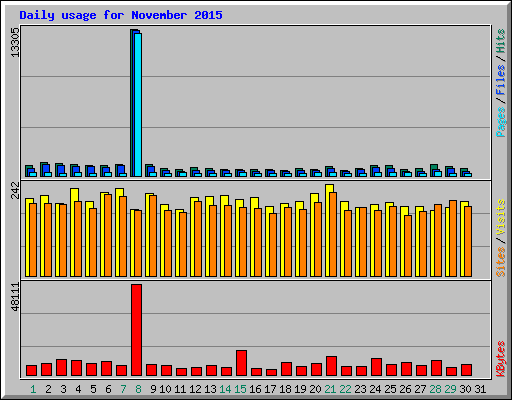Click day label 1 on the axis
Image resolution: width=512 pixels, height=400 pixels.
click(x=33, y=389)
